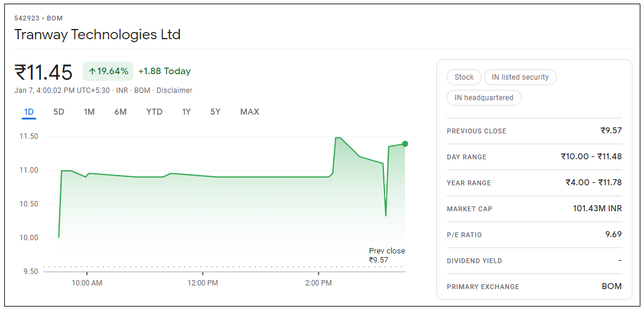Image resolution: width=644 pixels, height=309 pixels.
Task: Click the BOM primary exchange value
Action: coord(612,287)
